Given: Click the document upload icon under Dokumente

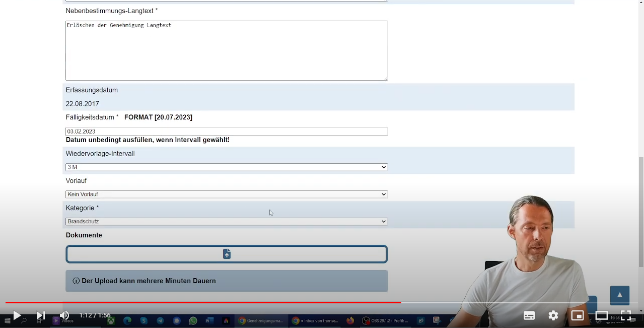Looking at the screenshot, I should pos(227,254).
